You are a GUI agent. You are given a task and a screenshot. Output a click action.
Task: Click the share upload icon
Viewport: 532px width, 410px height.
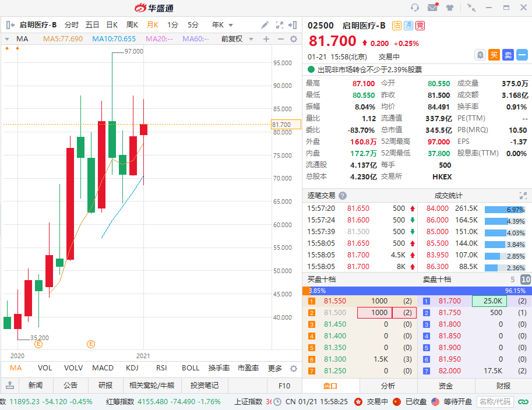(x=10, y=385)
